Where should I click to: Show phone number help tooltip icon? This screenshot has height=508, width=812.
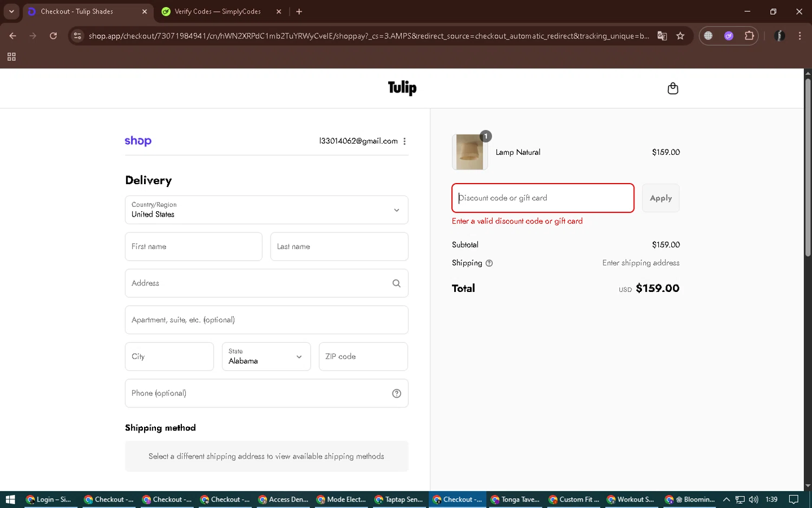396,393
